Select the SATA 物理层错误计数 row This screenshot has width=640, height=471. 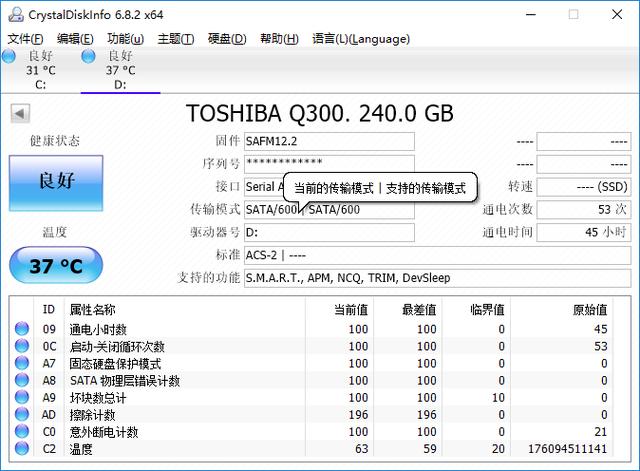tap(311, 380)
